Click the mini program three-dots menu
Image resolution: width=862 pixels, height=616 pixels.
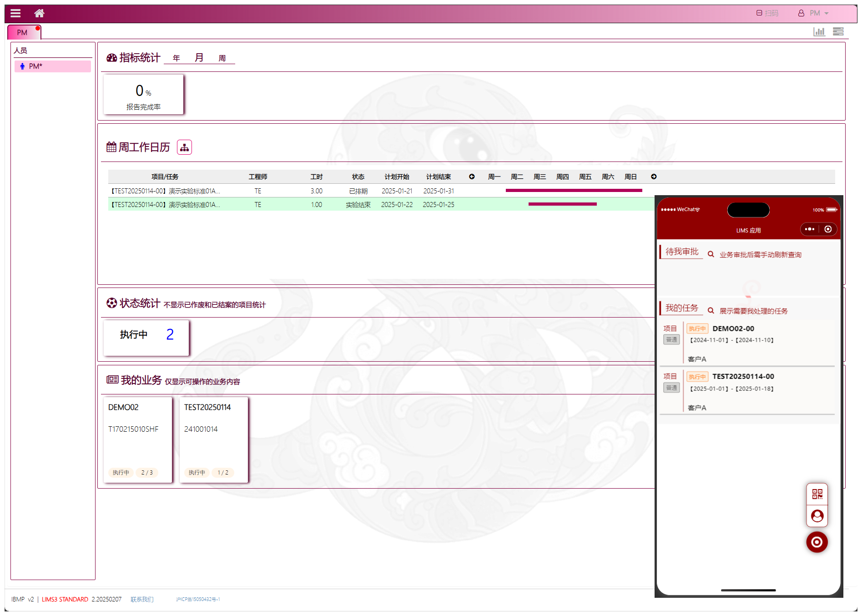click(810, 229)
